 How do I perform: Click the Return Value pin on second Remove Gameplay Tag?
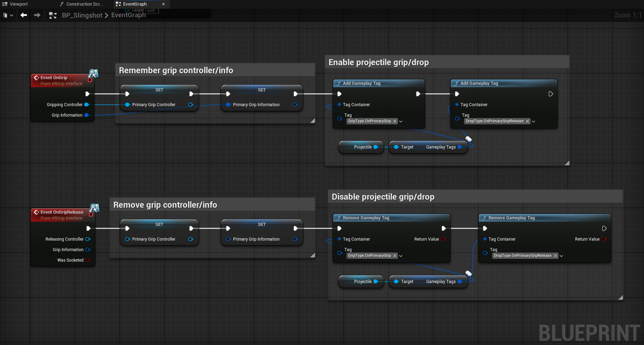603,239
